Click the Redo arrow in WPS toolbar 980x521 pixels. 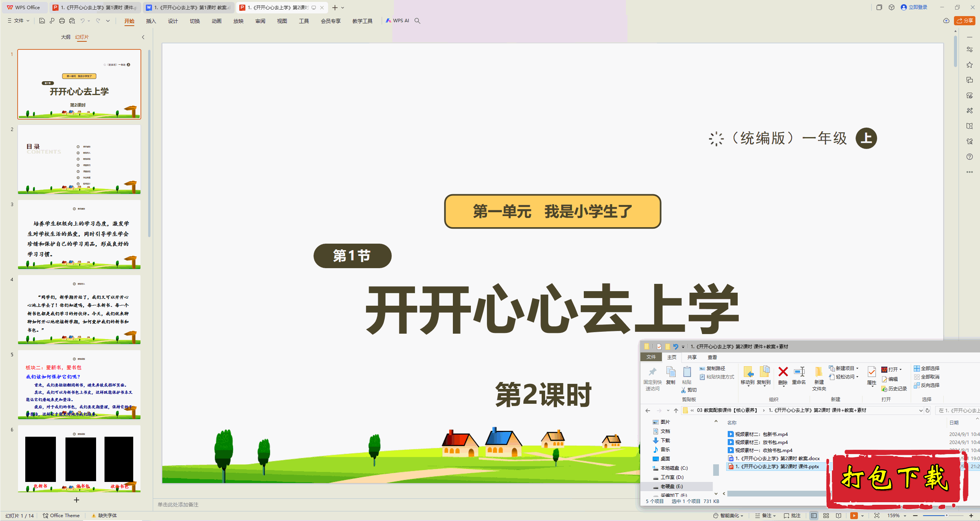point(98,21)
